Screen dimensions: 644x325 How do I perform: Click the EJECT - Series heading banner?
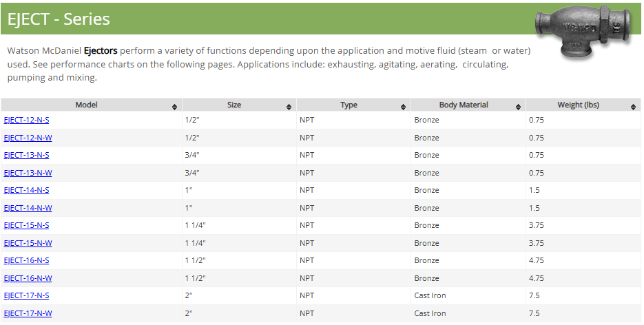(x=59, y=19)
